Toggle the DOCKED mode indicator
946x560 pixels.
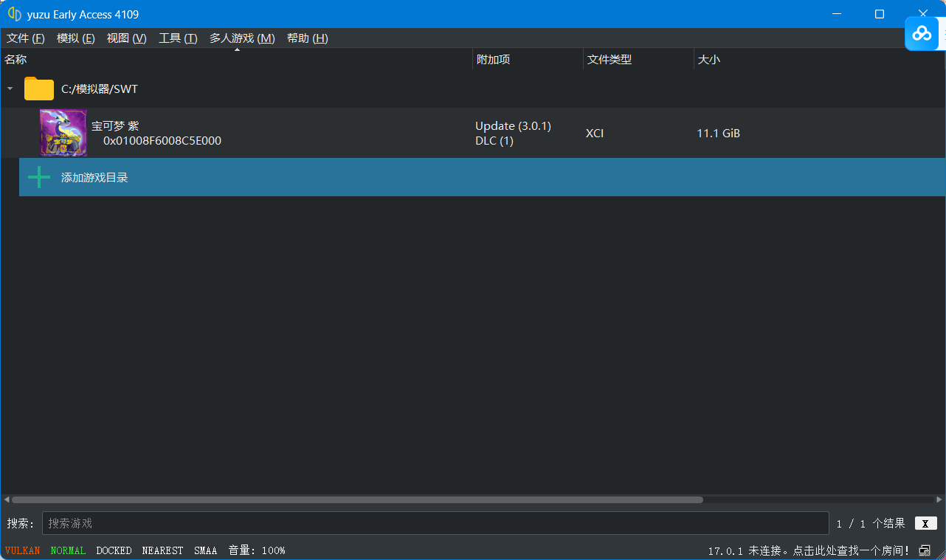click(x=114, y=550)
